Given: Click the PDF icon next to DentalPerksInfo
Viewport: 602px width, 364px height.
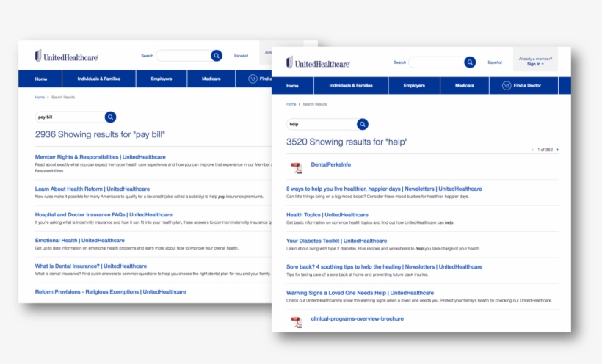Looking at the screenshot, I should (297, 168).
